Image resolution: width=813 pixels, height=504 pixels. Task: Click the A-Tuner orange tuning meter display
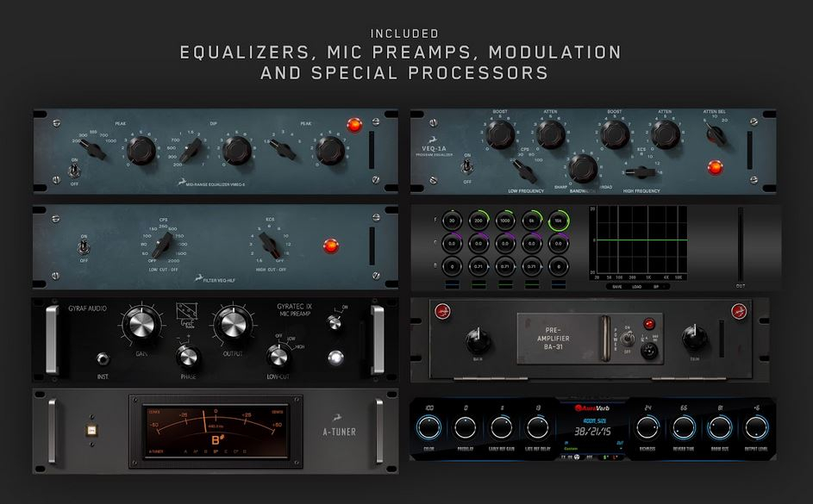[x=216, y=431]
